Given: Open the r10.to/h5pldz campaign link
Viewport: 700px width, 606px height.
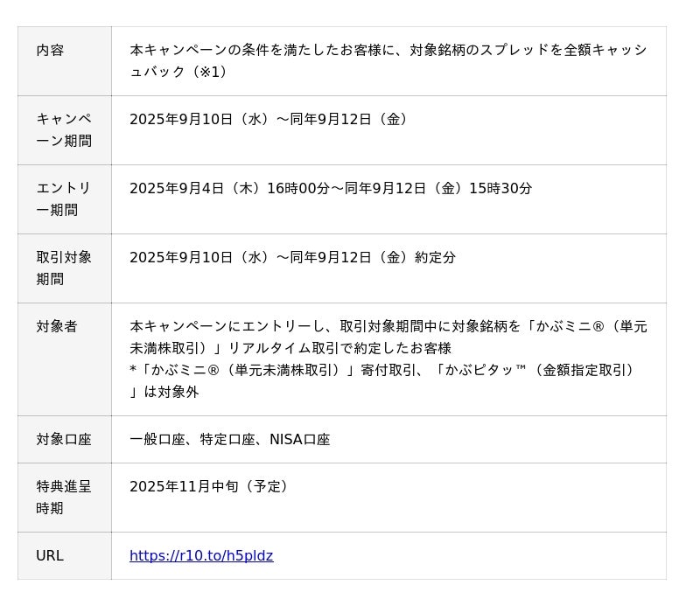Looking at the screenshot, I should tap(201, 556).
